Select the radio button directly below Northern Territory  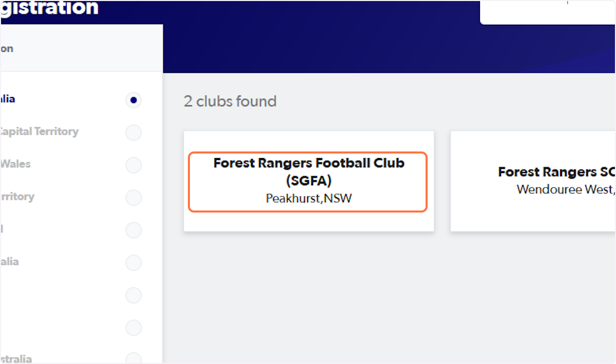coord(133,230)
